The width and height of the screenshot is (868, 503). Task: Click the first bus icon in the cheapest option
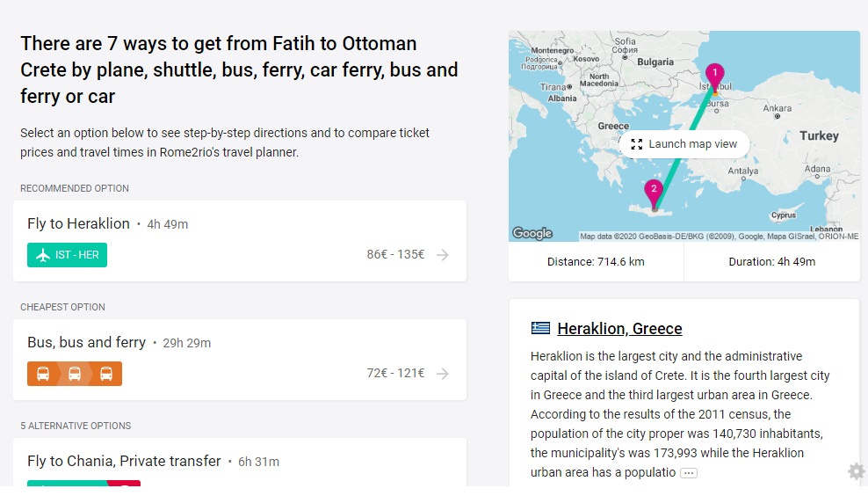tap(42, 374)
